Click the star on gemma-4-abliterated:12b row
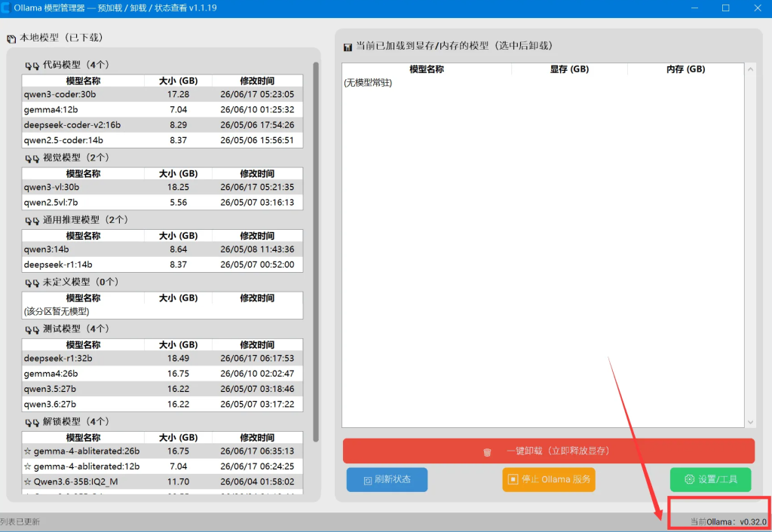 coord(28,466)
